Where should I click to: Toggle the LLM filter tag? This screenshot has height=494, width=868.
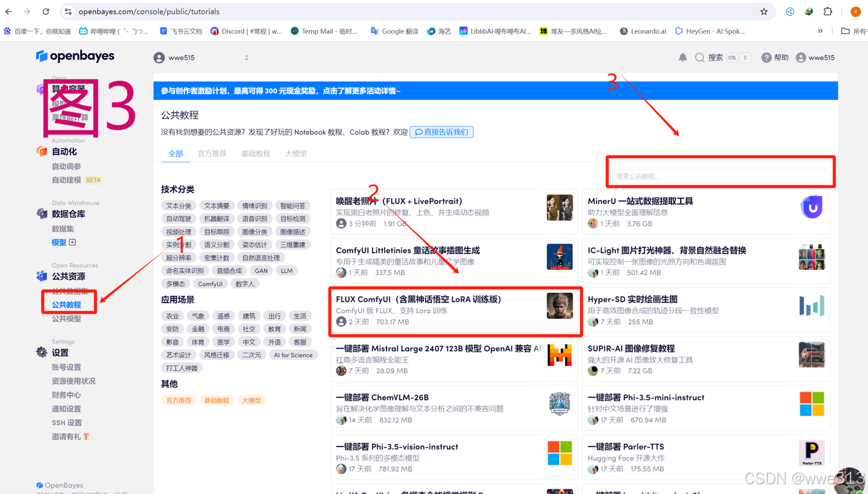pyautogui.click(x=286, y=270)
